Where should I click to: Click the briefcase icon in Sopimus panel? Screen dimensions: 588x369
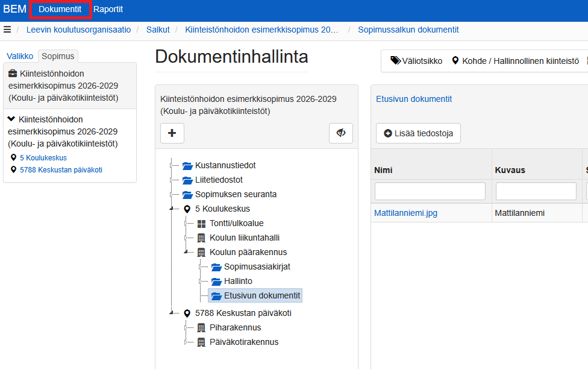point(13,73)
